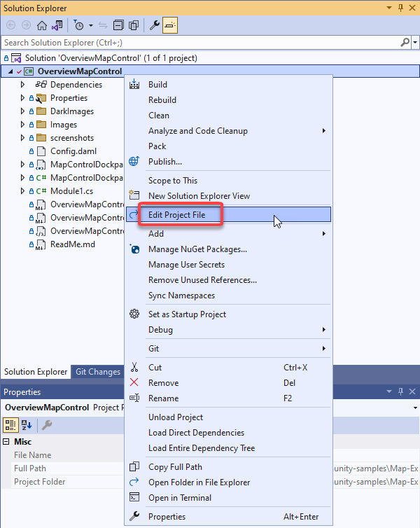420x528 pixels.
Task: Click the Switch Views icon in toolbar
Action: [x=56, y=25]
